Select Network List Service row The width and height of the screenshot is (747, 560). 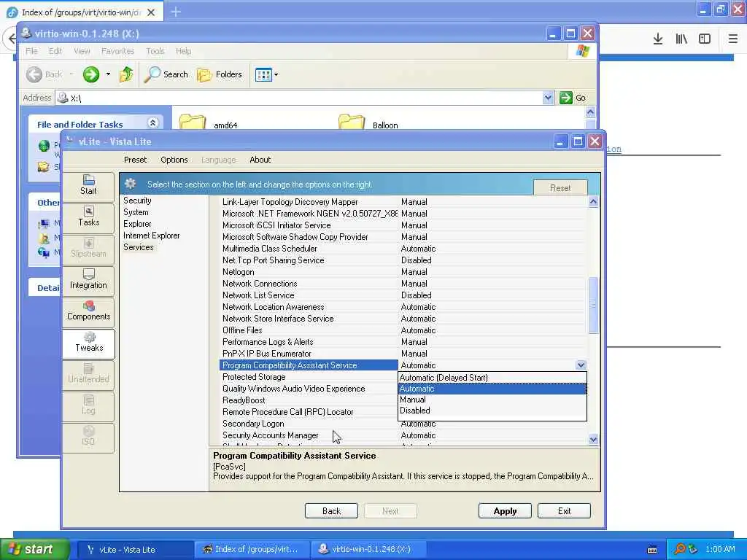[403, 295]
